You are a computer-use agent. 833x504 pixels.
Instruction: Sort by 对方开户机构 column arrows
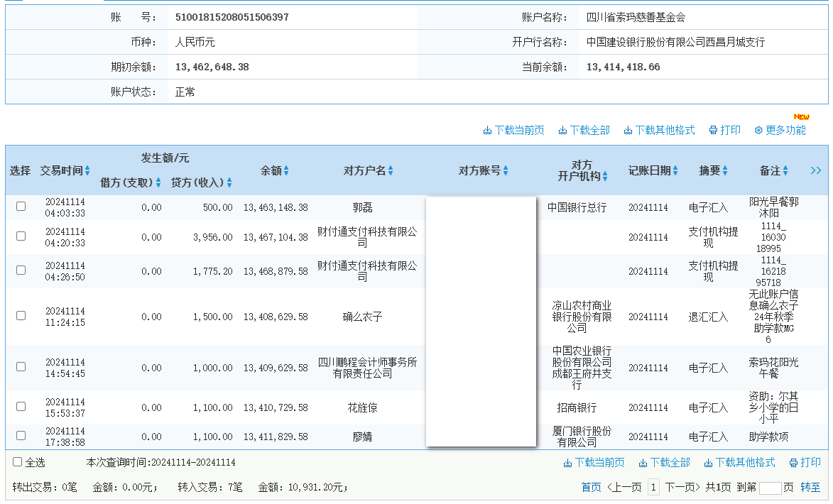click(605, 176)
